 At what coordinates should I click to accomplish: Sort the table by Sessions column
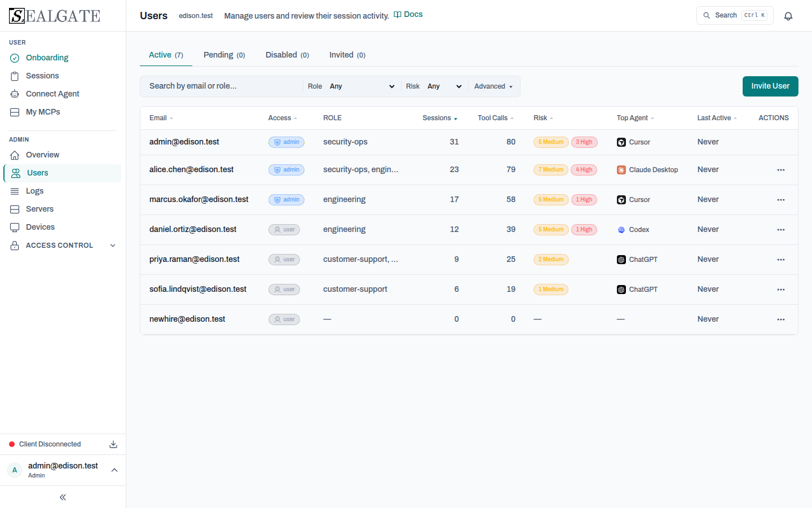[x=440, y=118]
